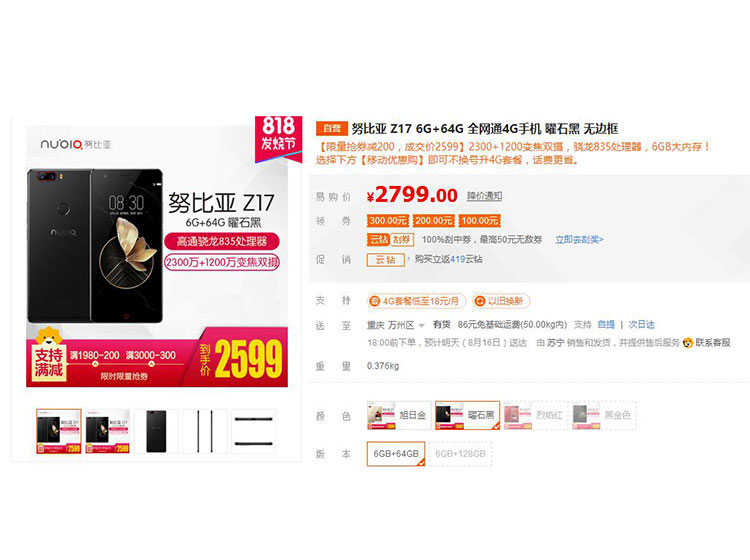Screen dimensions: 750x560
Task: Follow the 立即去刮奖 link
Action: [x=579, y=240]
